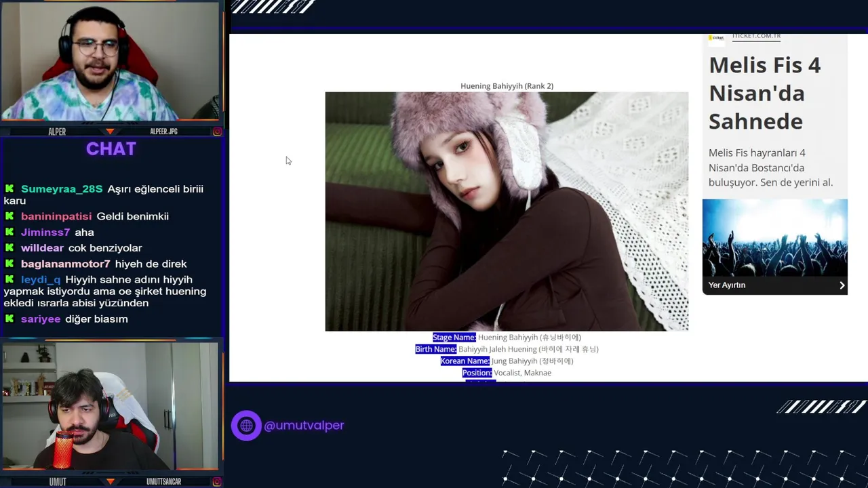Click the ALPEER.JPG handle label
The width and height of the screenshot is (868, 488).
tap(163, 131)
